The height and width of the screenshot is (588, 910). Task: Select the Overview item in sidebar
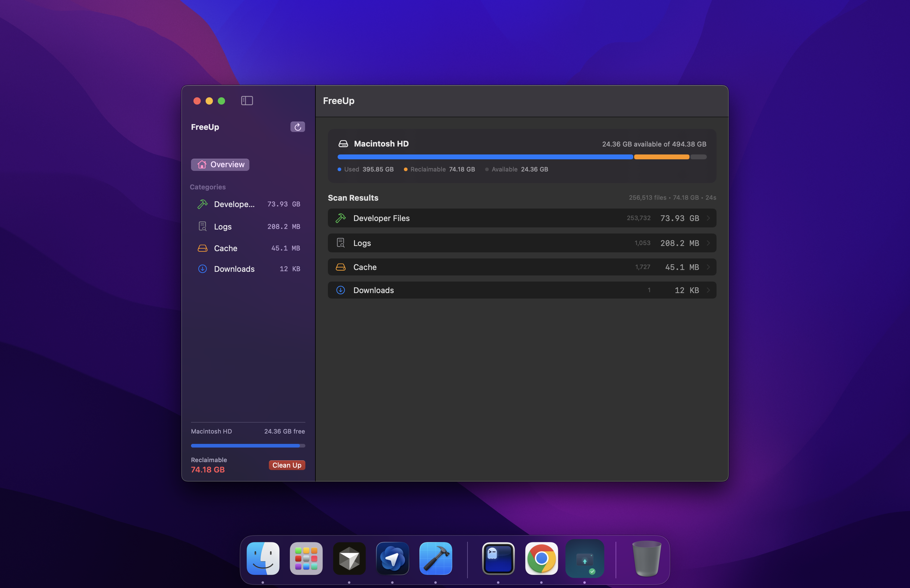pos(220,164)
